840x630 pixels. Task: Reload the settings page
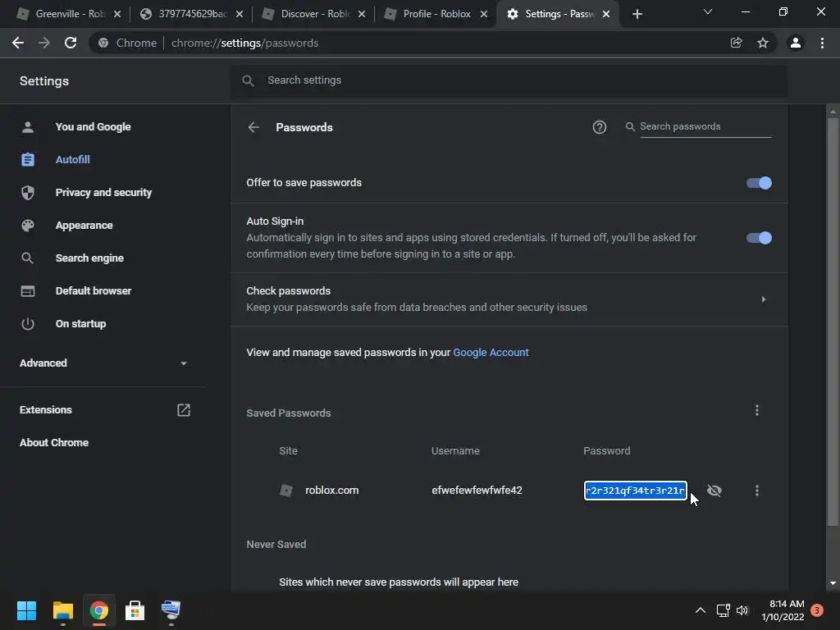[x=71, y=43]
